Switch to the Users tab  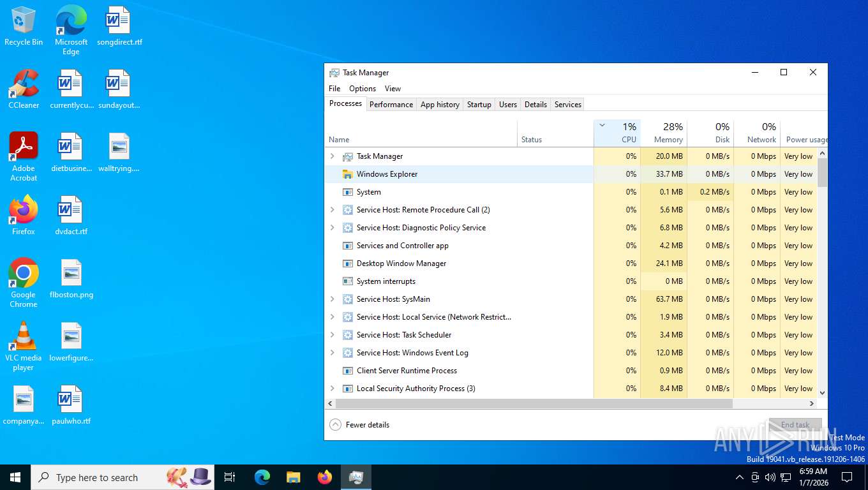pos(508,105)
